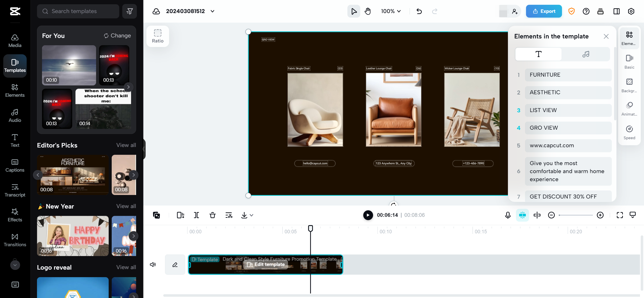Screen dimensions: 644x298
Task: Open the Templates panel in the sidebar
Action: pos(15,66)
